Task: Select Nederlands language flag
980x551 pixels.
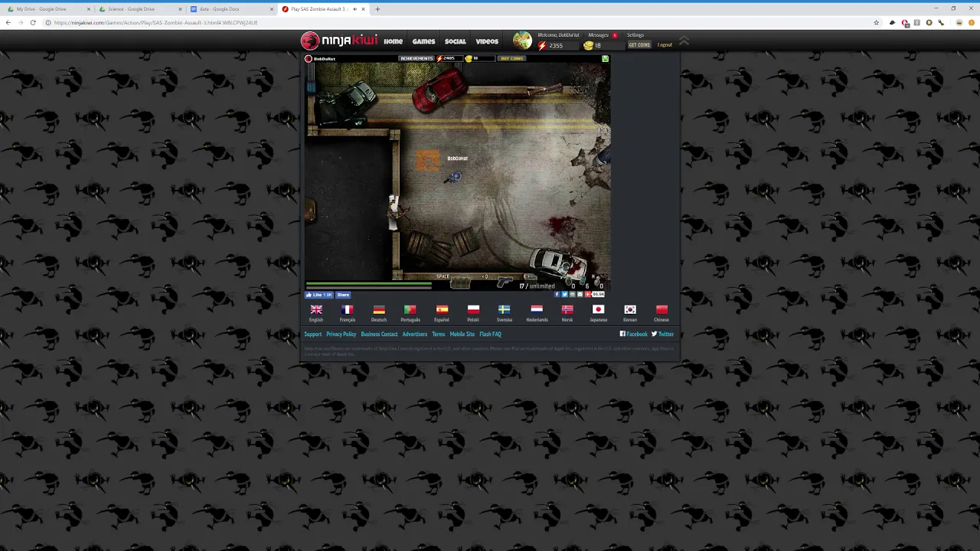Action: click(x=537, y=309)
